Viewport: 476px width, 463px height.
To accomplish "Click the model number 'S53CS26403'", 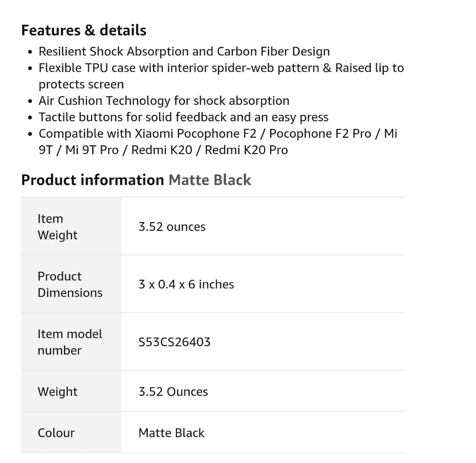I will point(174,342).
